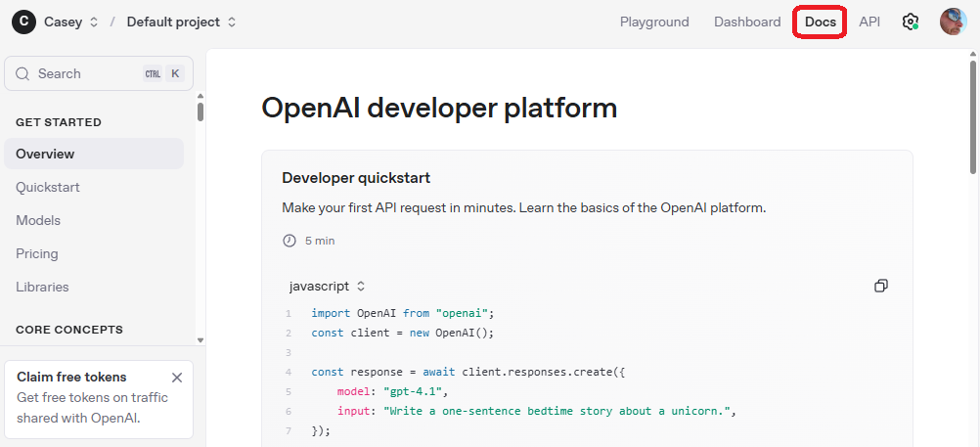Open the API reference tab
Screen dimensions: 980x447
[869, 22]
